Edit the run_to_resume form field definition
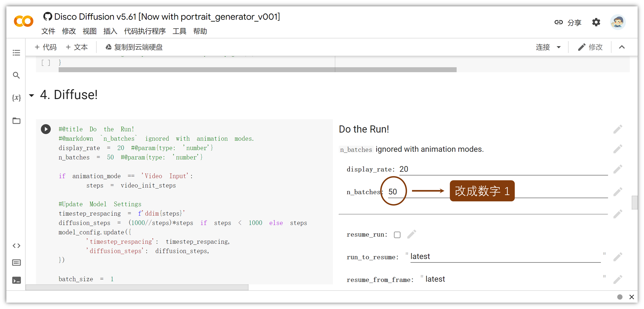 (x=618, y=257)
